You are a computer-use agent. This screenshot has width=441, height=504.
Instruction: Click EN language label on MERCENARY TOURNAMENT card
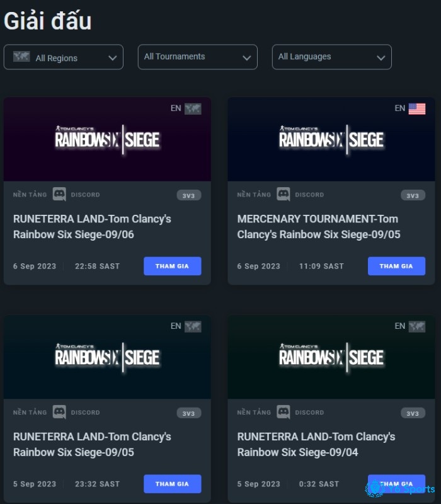click(x=400, y=108)
